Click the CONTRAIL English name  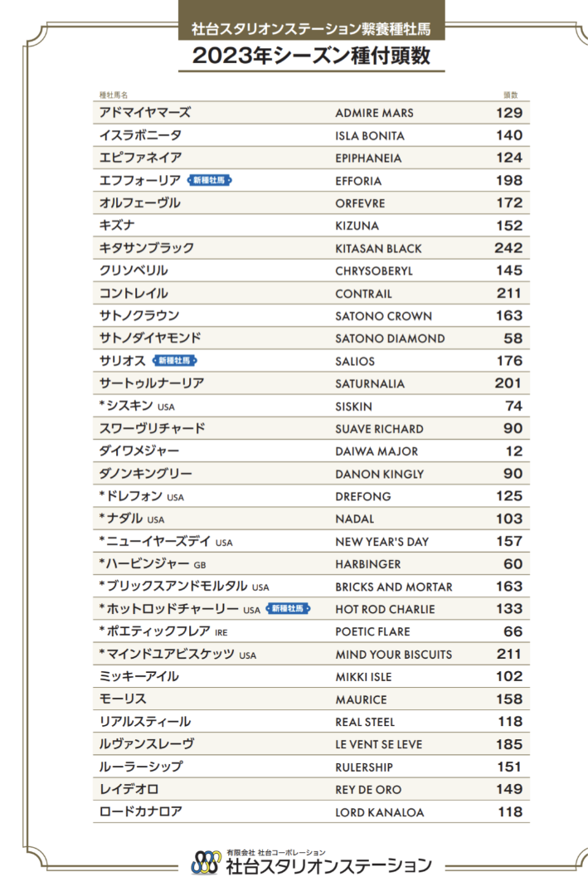coord(363,294)
